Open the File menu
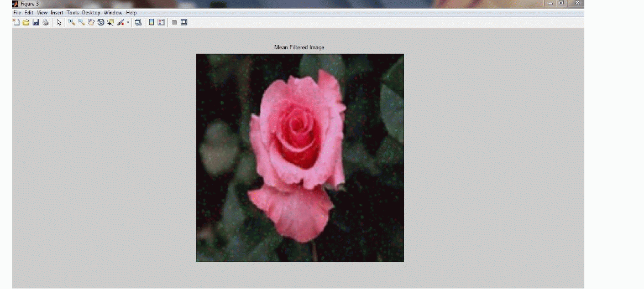 (x=17, y=12)
